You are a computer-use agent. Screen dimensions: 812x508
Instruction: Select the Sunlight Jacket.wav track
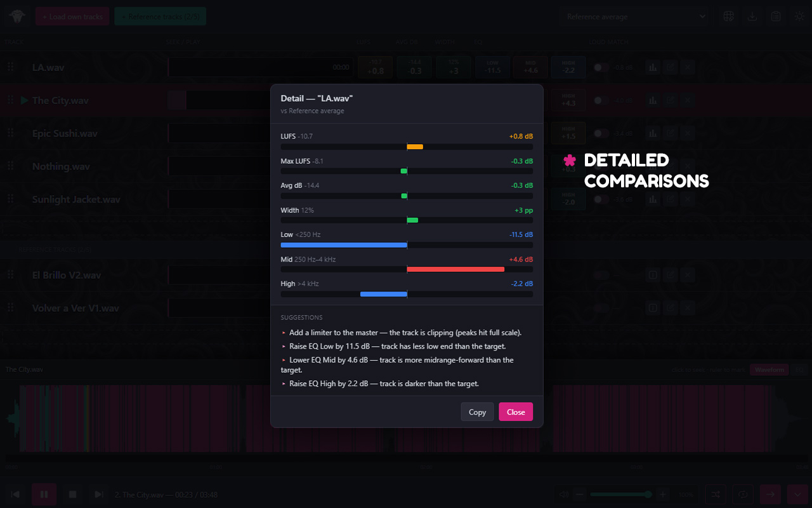[x=76, y=199]
